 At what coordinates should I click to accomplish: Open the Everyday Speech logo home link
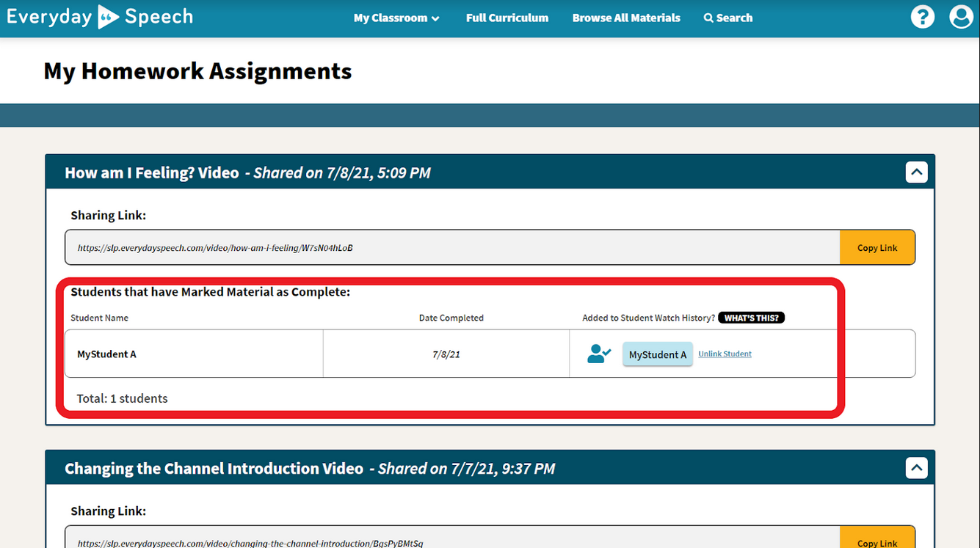(100, 17)
